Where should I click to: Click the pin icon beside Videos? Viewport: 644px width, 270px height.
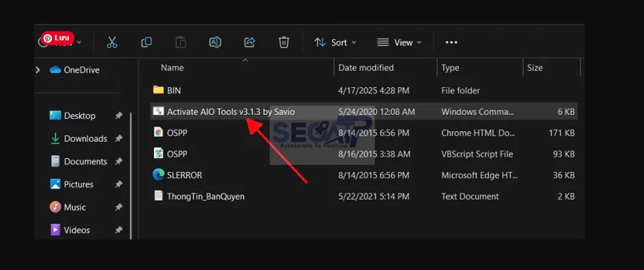coord(119,230)
